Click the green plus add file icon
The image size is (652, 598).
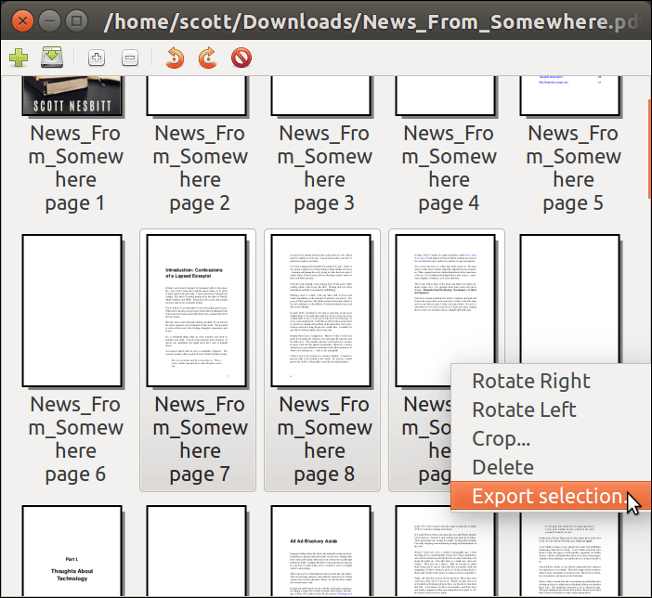tap(19, 58)
